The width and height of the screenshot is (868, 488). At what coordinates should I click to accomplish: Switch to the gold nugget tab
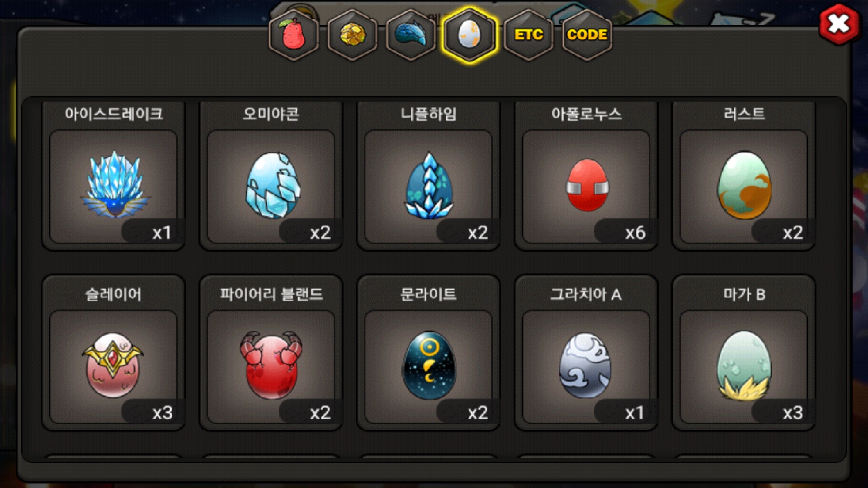point(352,35)
